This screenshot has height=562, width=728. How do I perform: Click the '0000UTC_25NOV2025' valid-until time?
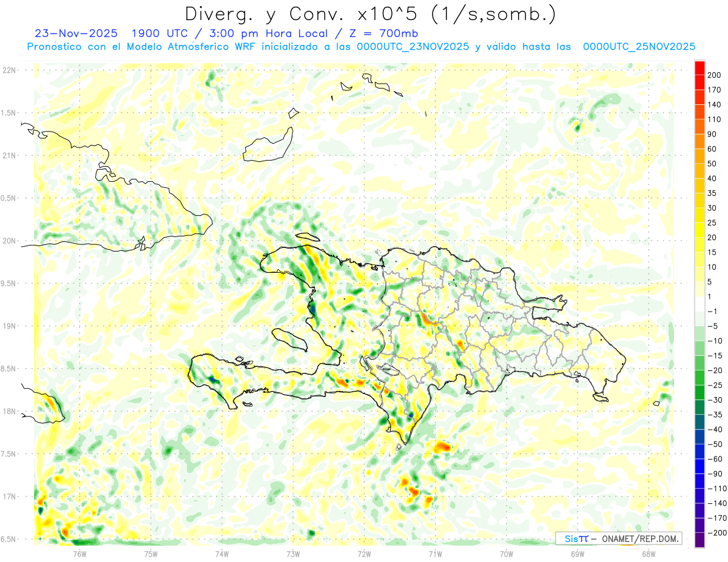click(639, 47)
